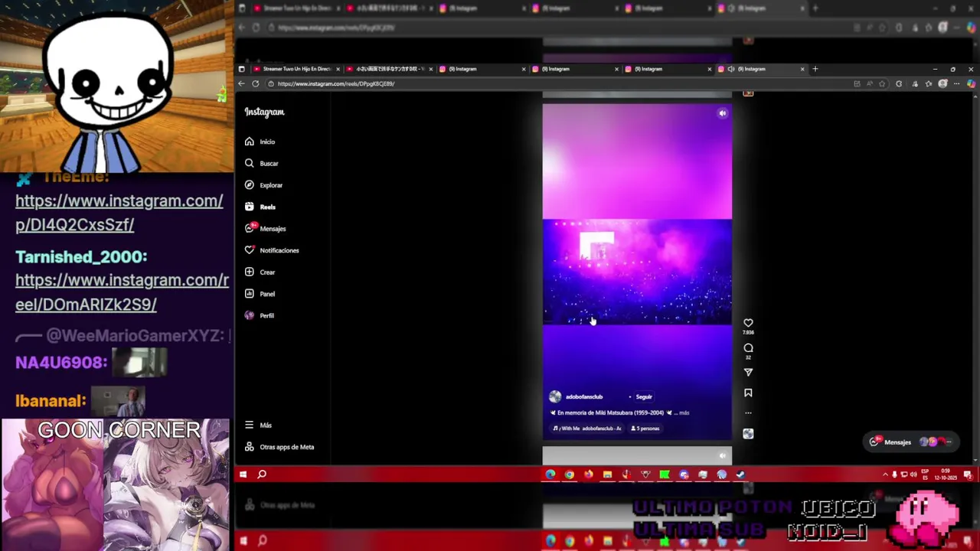Open File Explorer from the taskbar
This screenshot has width=980, height=551.
(x=607, y=474)
